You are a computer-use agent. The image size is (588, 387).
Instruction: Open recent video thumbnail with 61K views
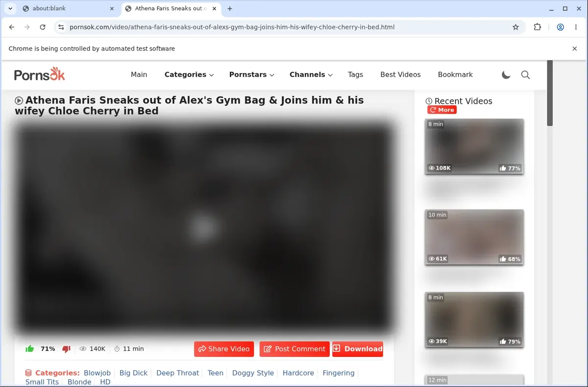pos(474,237)
